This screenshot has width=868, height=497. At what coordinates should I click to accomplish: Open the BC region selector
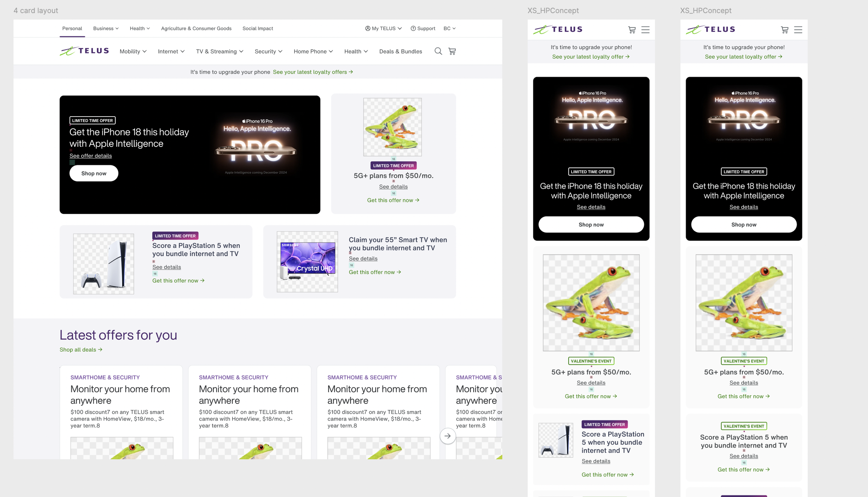point(449,28)
